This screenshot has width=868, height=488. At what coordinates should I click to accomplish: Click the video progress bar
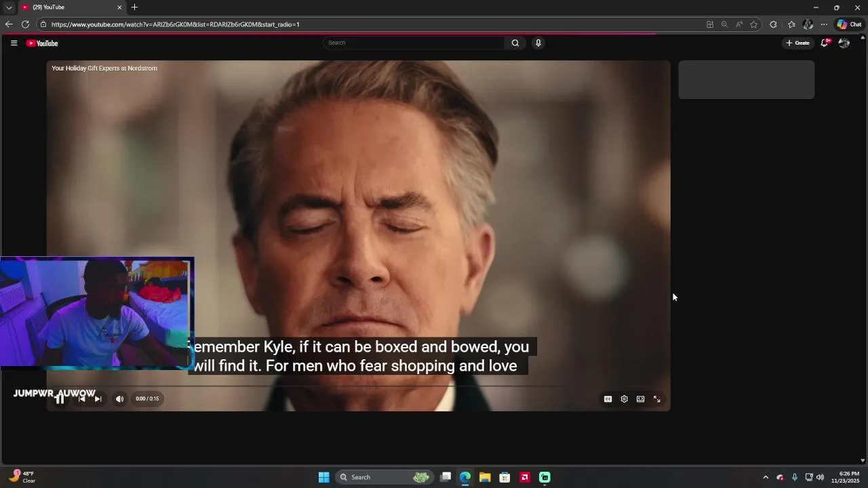pyautogui.click(x=358, y=386)
